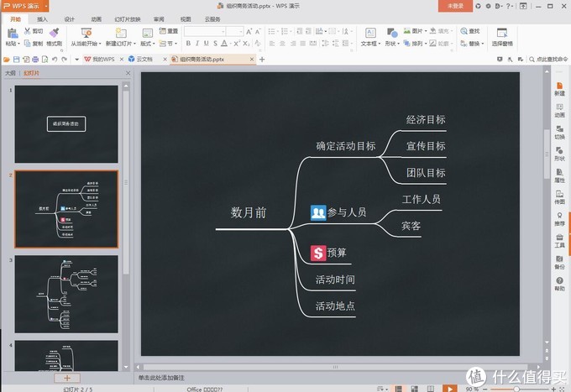Zoom out with the minus button
The image size is (571, 392).
tap(485, 389)
